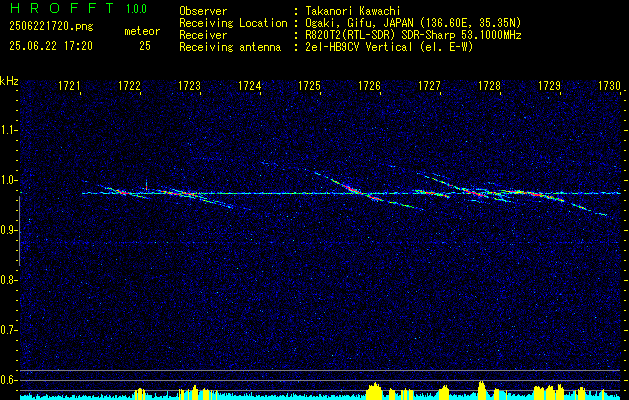Click the HROFFT program title
Screen dimensions: 629x400
tap(62, 8)
